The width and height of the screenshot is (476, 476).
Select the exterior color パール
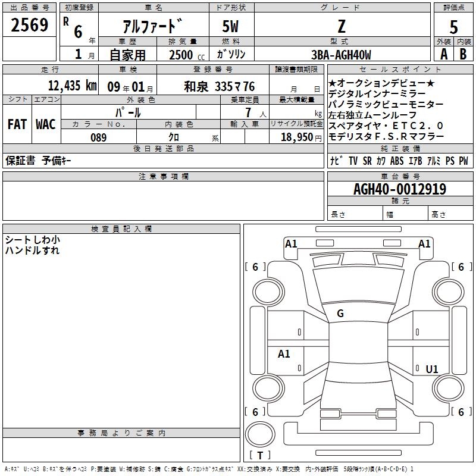128,112
